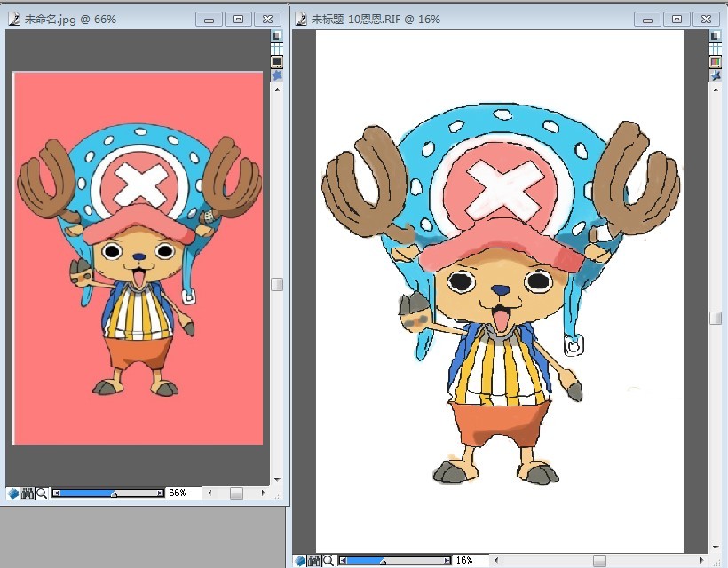Toggle color correction monitor icon in 未标题-10恩恩.RIF window
This screenshot has height=568, width=728.
pyautogui.click(x=715, y=62)
